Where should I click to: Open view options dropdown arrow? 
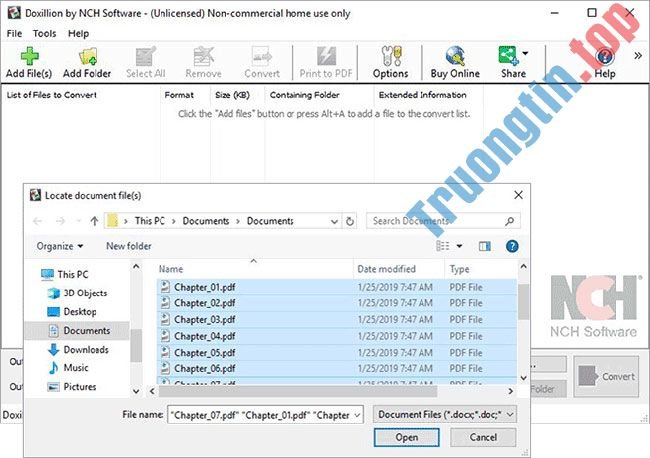[x=459, y=246]
